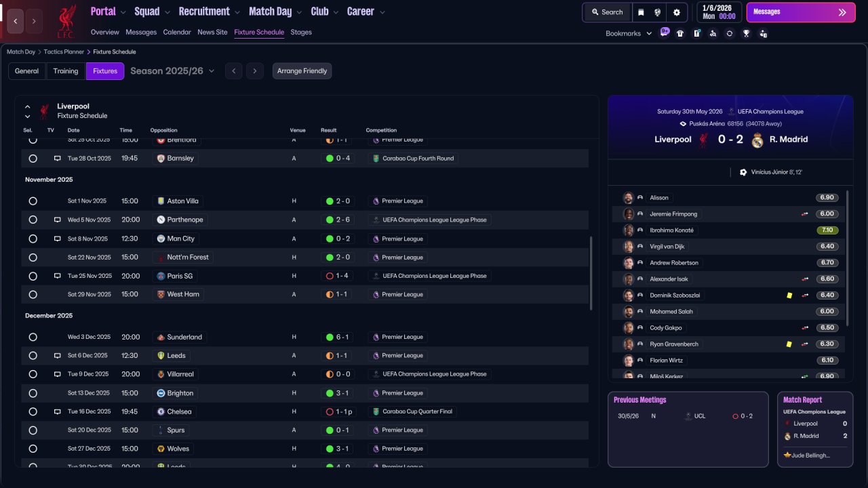The height and width of the screenshot is (488, 868).
Task: Click the stadium icon next to Puskás Aréna
Action: 683,124
